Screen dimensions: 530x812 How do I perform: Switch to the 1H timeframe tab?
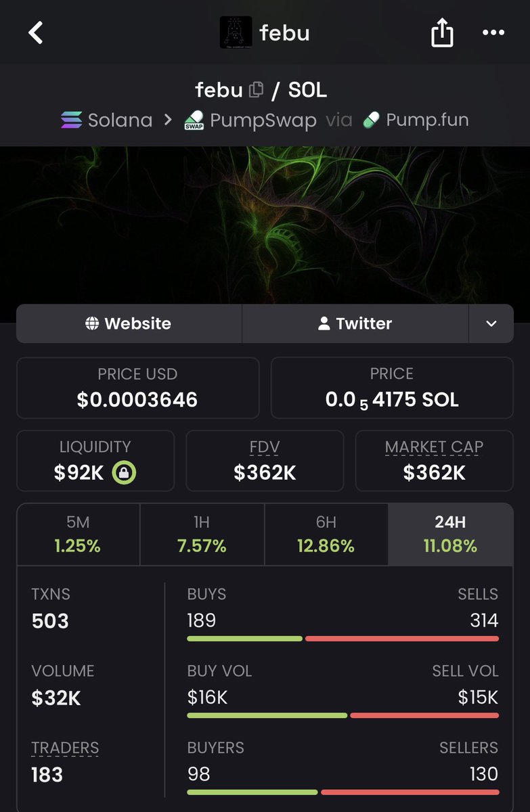click(x=202, y=534)
